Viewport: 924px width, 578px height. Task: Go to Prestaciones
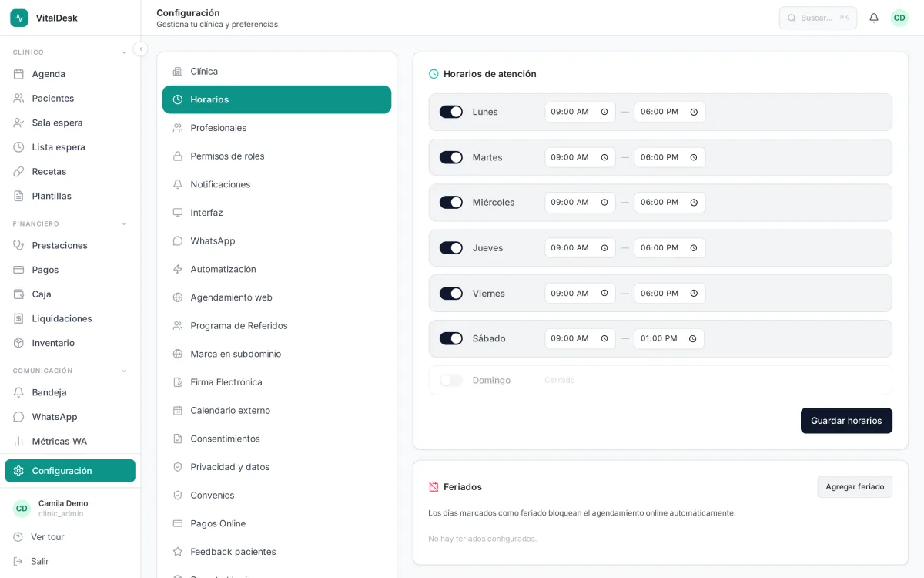70,245
